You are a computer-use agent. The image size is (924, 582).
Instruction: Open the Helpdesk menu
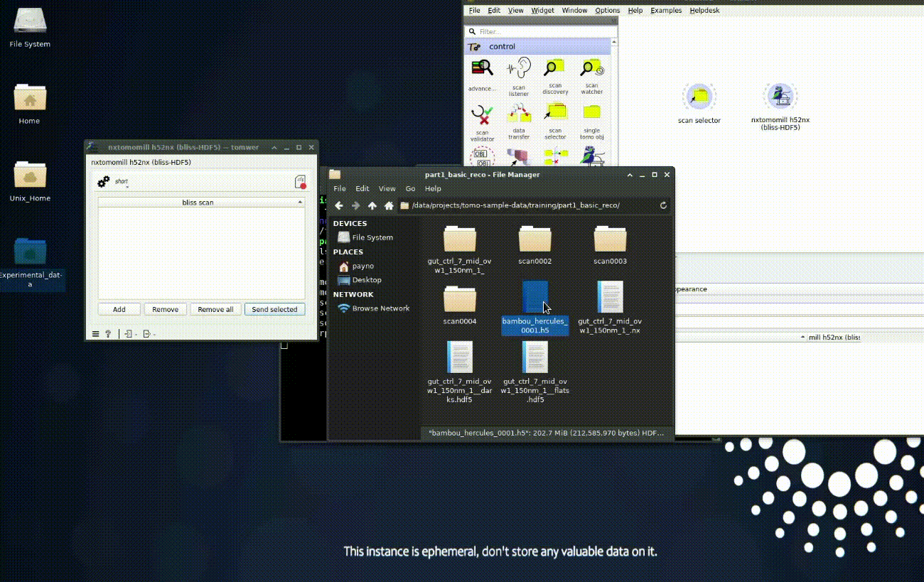coord(704,11)
